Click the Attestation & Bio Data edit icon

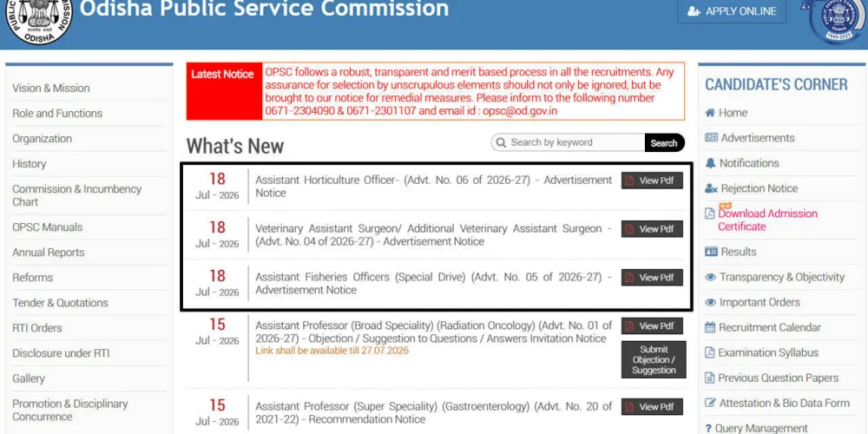(710, 403)
